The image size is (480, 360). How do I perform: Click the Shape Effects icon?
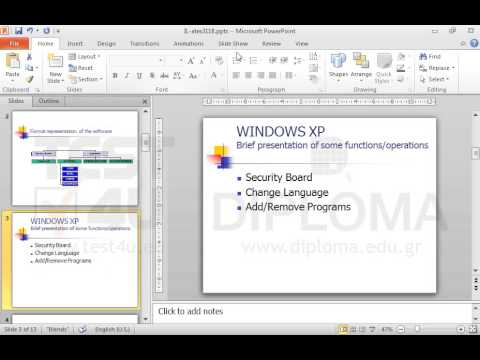click(x=401, y=79)
